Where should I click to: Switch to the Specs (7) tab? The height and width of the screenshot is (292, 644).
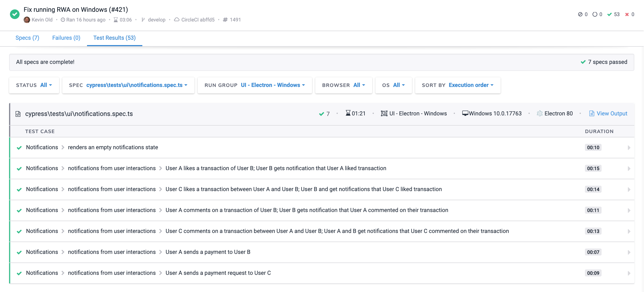[x=27, y=38]
